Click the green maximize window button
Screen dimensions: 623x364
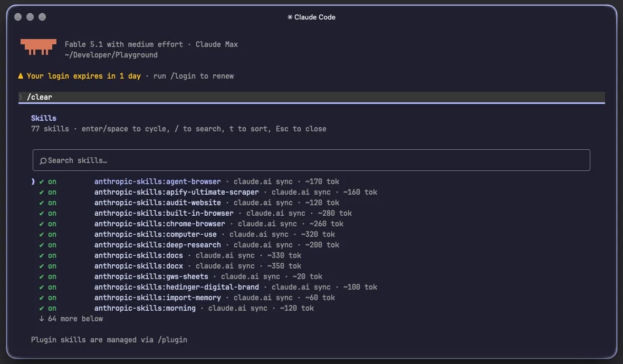[42, 17]
